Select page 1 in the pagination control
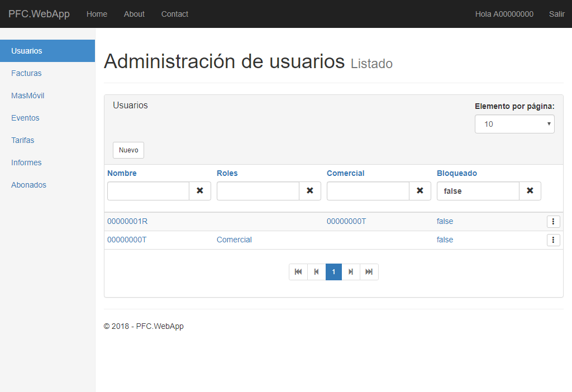The width and height of the screenshot is (572, 392). 333,271
